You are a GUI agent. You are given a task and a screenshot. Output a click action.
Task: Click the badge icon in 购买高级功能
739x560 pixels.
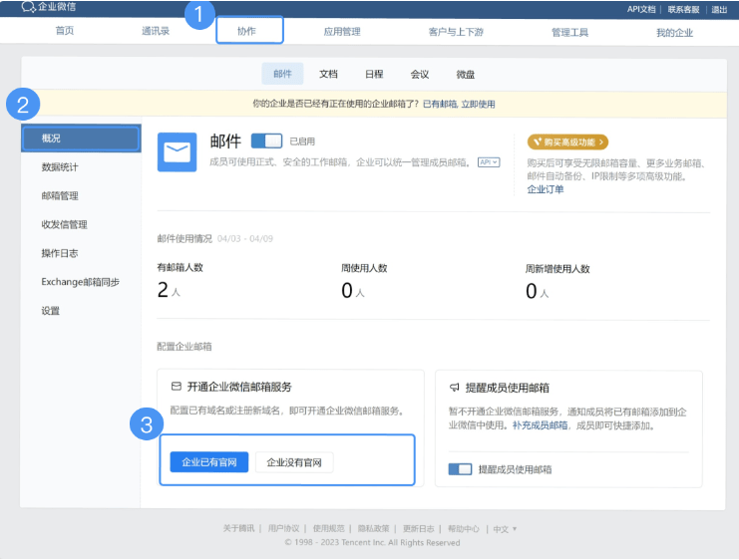click(537, 142)
